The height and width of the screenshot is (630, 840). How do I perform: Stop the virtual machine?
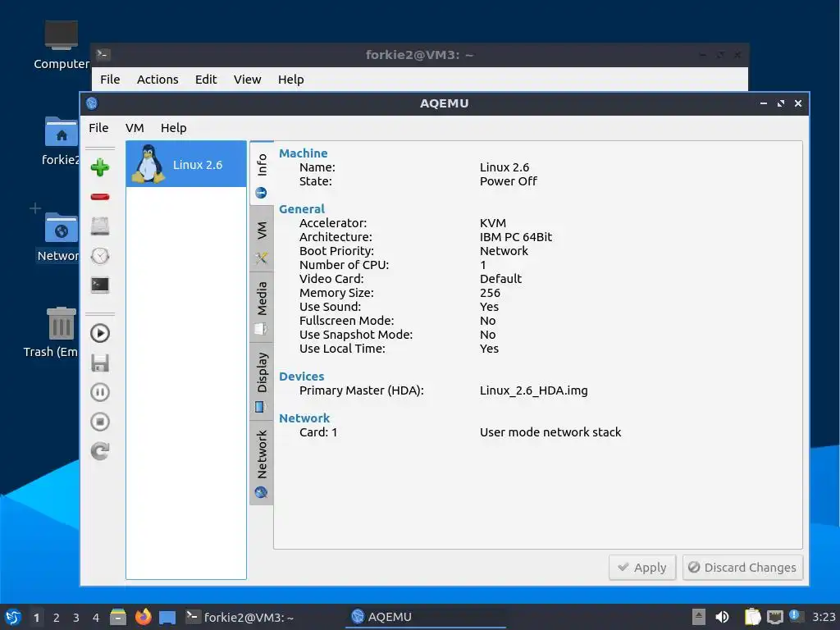tap(99, 422)
